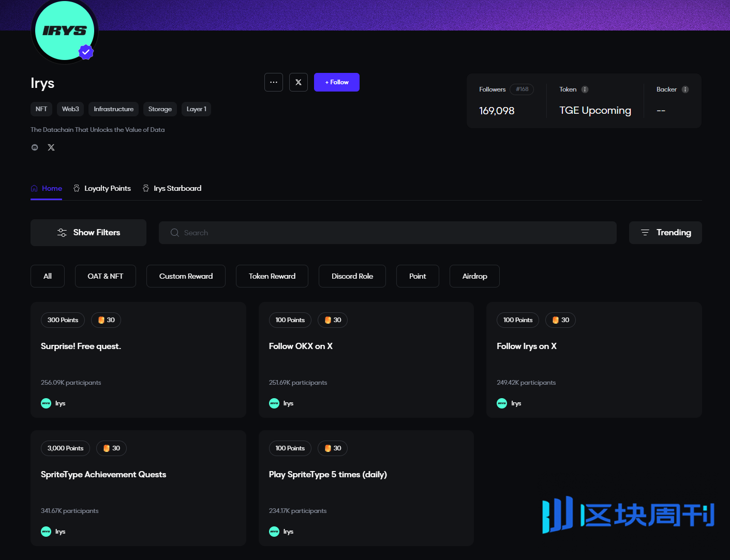Filter quests by Airdrop
This screenshot has width=730, height=560.
(474, 276)
